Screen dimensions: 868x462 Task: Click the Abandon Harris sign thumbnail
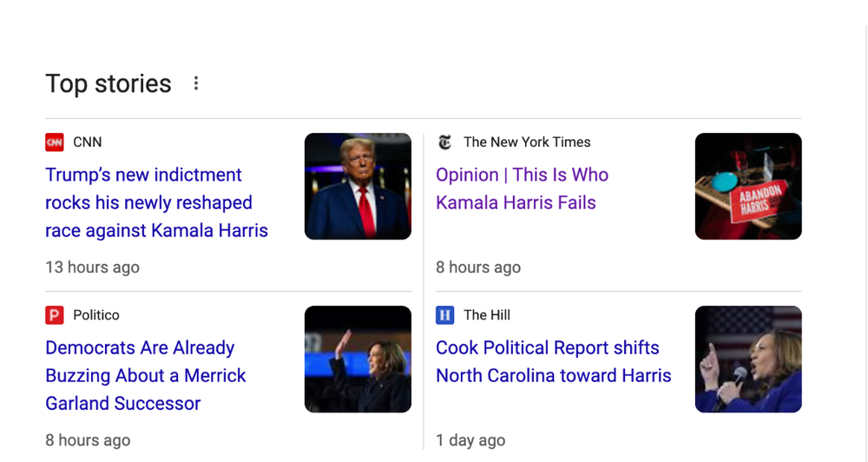coord(748,186)
